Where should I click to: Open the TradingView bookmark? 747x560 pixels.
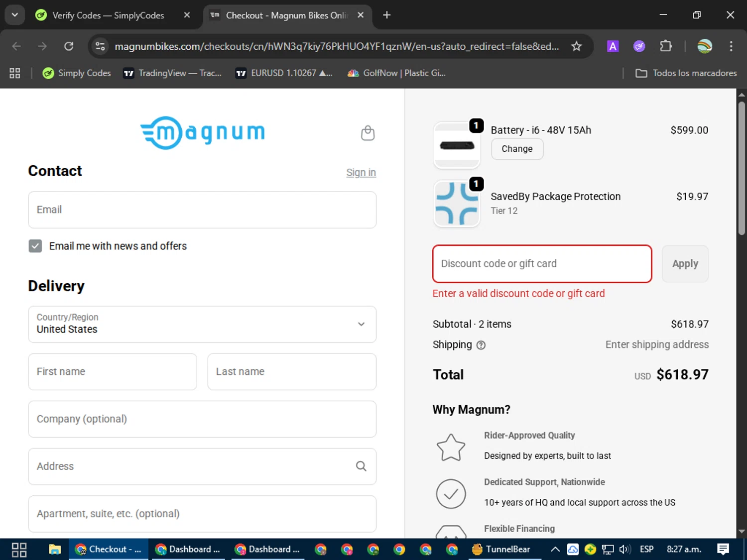[172, 73]
